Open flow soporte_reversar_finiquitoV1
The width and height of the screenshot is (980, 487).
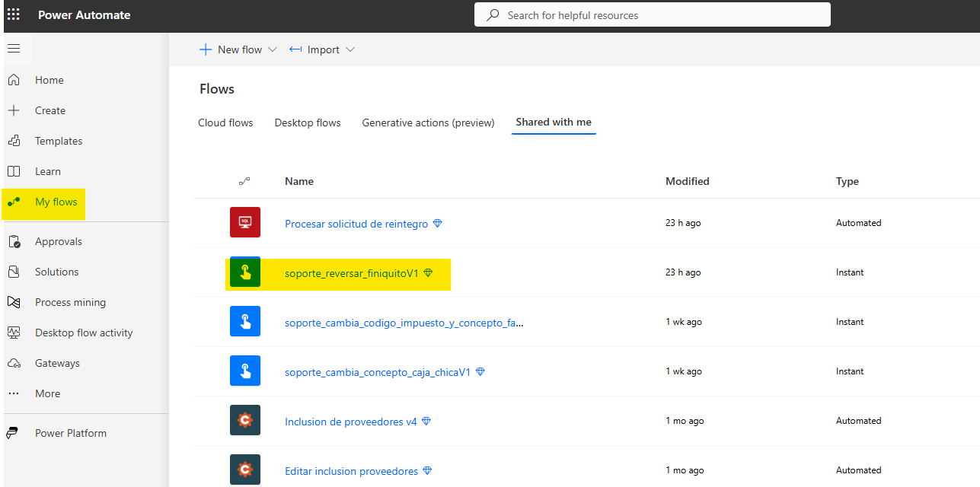click(x=352, y=273)
